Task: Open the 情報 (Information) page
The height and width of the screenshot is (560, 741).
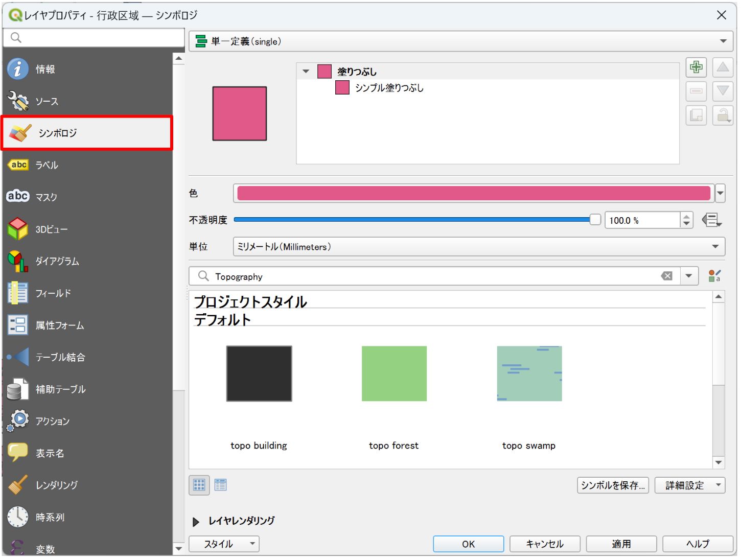Action: coord(87,69)
